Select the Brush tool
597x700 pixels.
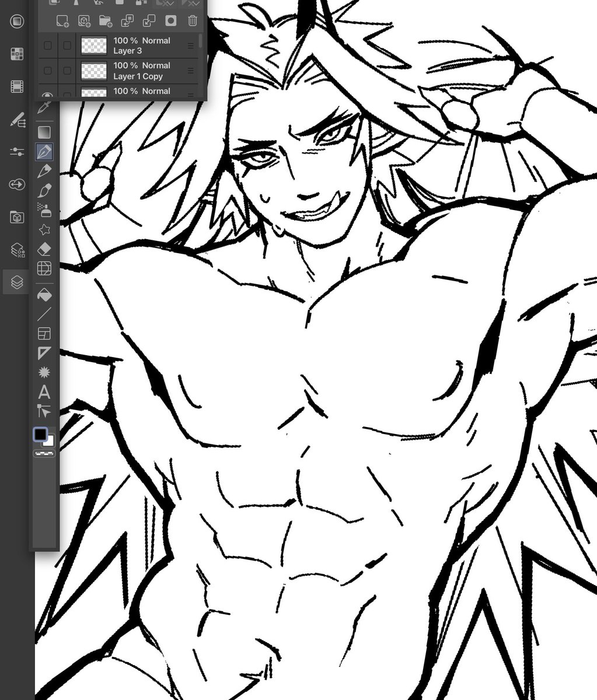click(44, 191)
